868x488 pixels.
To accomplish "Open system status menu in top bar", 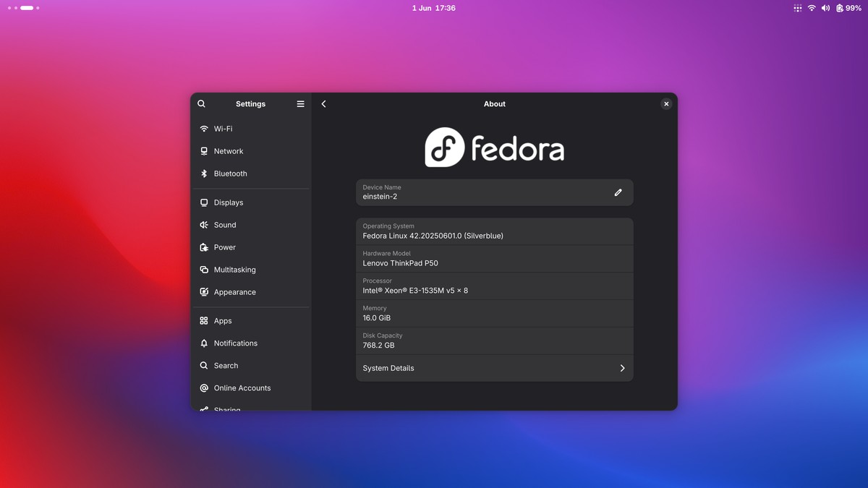I will (827, 8).
